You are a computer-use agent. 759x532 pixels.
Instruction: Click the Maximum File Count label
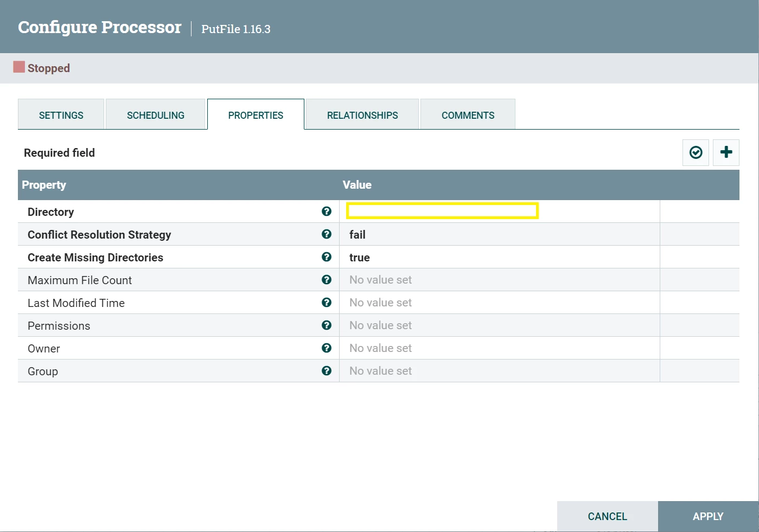(x=80, y=280)
